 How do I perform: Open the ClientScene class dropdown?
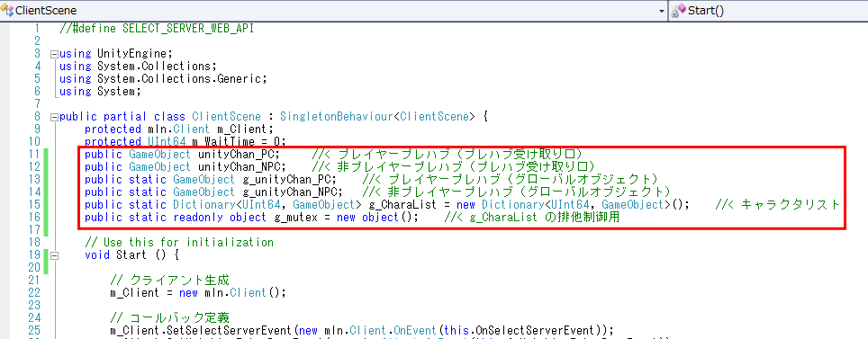662,11
